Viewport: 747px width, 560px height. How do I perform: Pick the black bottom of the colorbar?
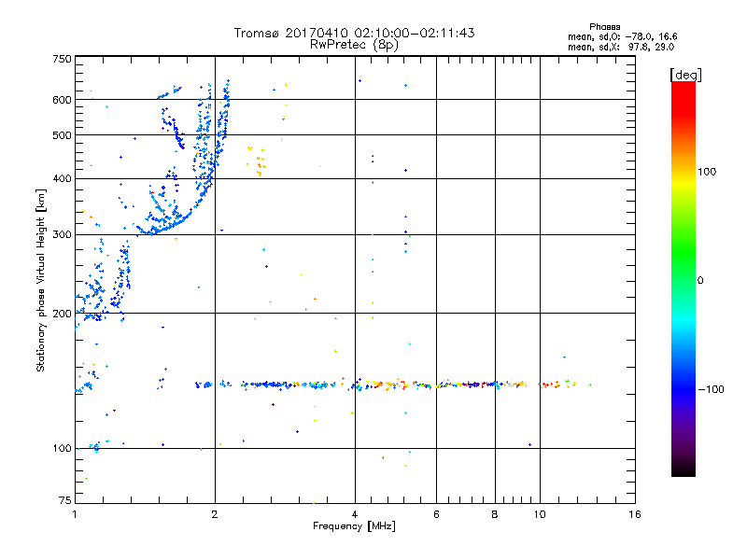click(684, 469)
